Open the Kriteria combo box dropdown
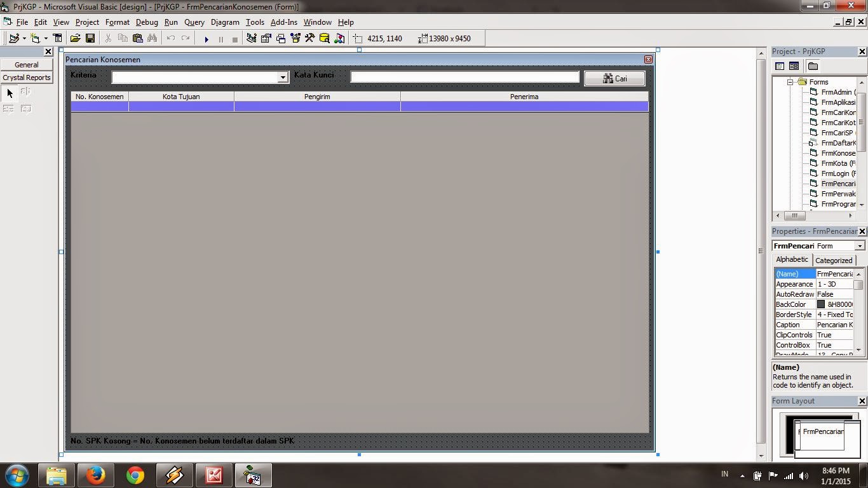 click(282, 76)
